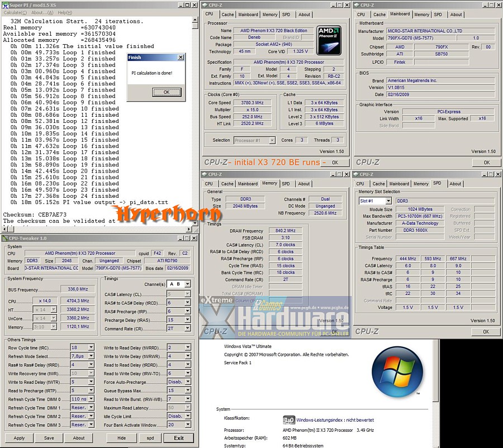Open the Calculate menu in Super PI
Viewport: 503px width, 448px height.
15,12
